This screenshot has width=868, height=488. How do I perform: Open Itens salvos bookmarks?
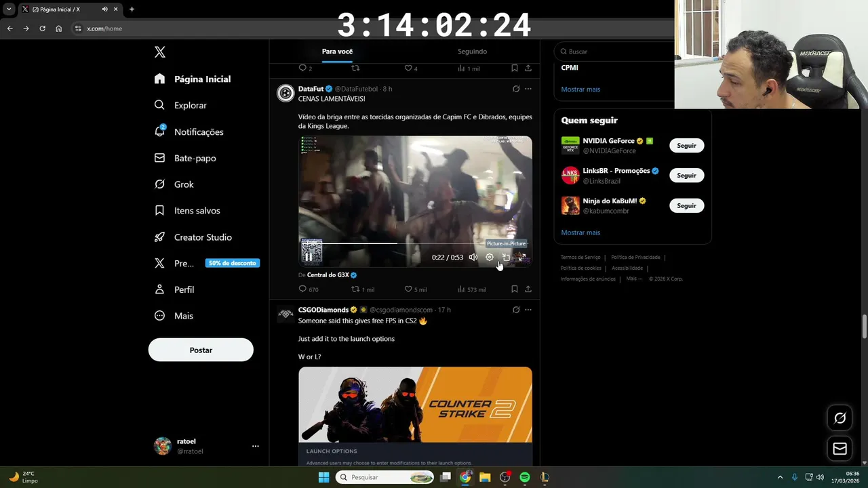coord(187,211)
